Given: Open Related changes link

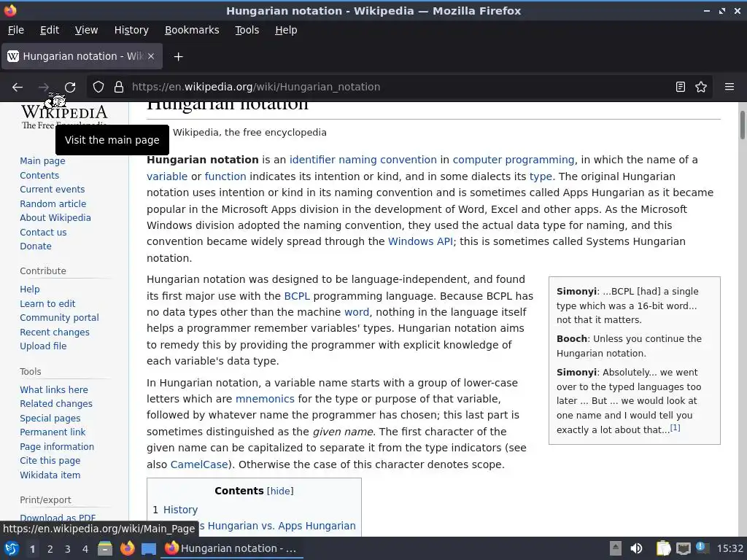Looking at the screenshot, I should click(x=56, y=403).
